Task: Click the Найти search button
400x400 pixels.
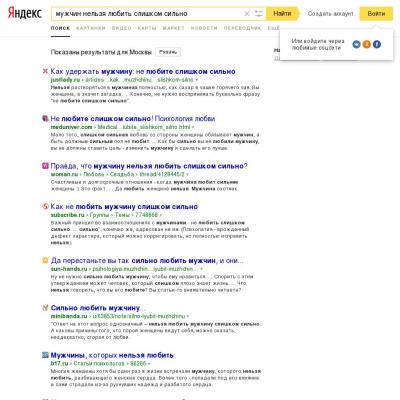Action: click(282, 14)
